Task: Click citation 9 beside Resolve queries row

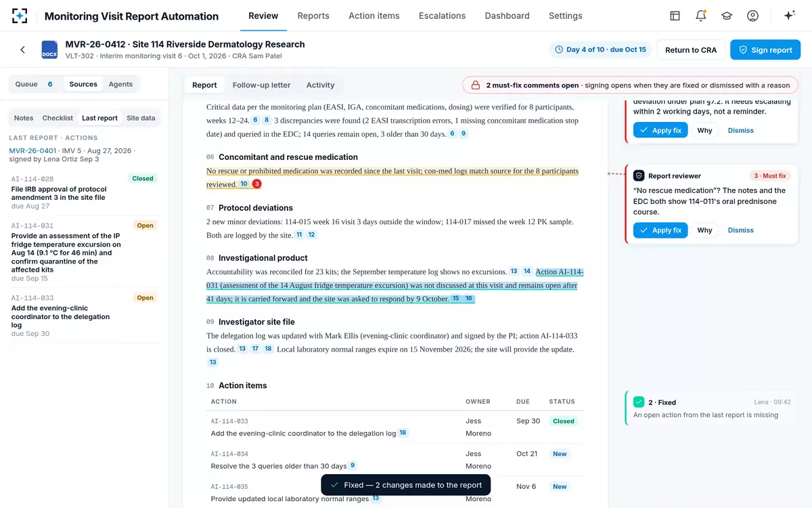Action: coord(353,465)
